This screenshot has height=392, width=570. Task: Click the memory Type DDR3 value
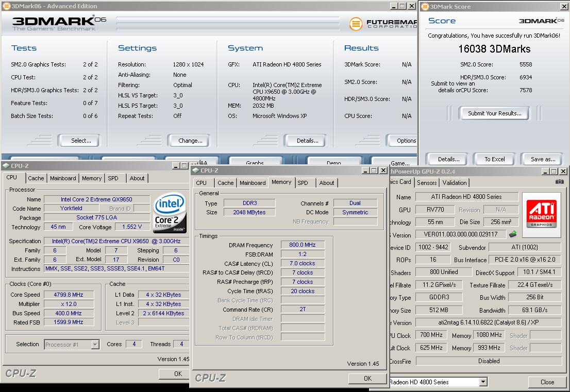coord(250,203)
